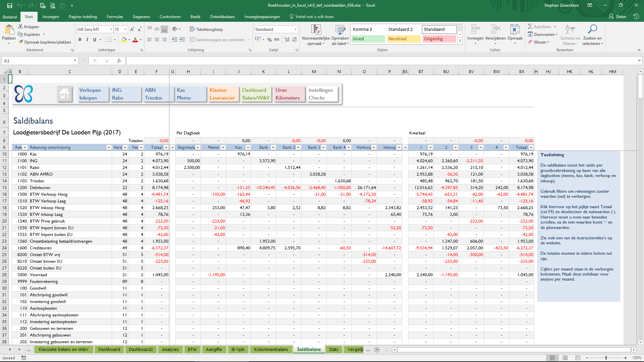Screen dimensions: 644x362
Task: Switch to the Dashboard sheet tab
Action: 109,349
